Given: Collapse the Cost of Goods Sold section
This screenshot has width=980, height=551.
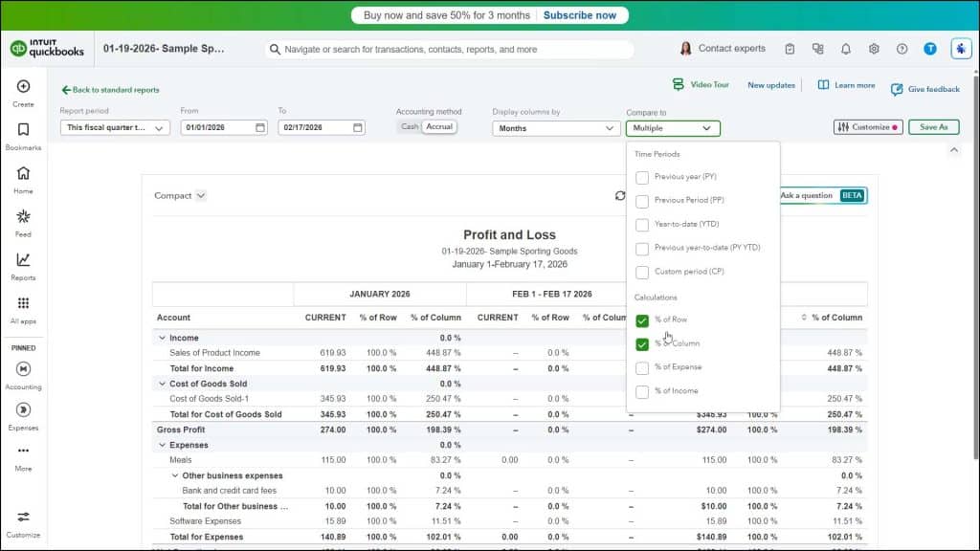Looking at the screenshot, I should coord(162,383).
